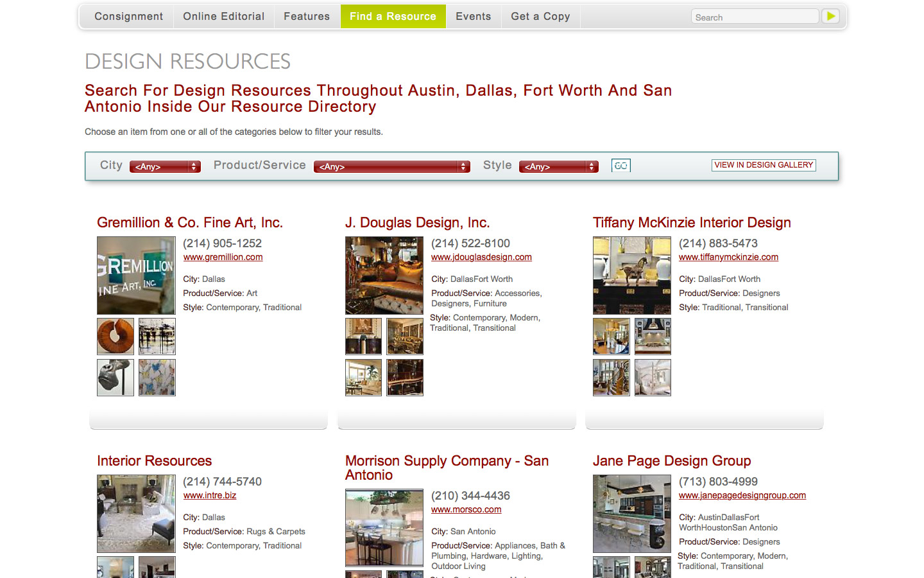Click J. Douglas fourth small dark wood thumbnail
The image size is (924, 578).
pos(405,378)
